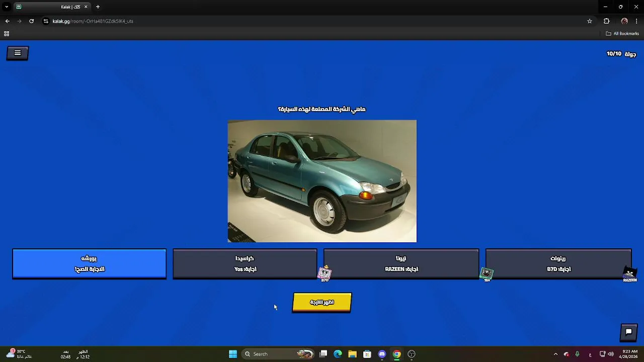Open OBS Studio from taskbar

coord(412,354)
